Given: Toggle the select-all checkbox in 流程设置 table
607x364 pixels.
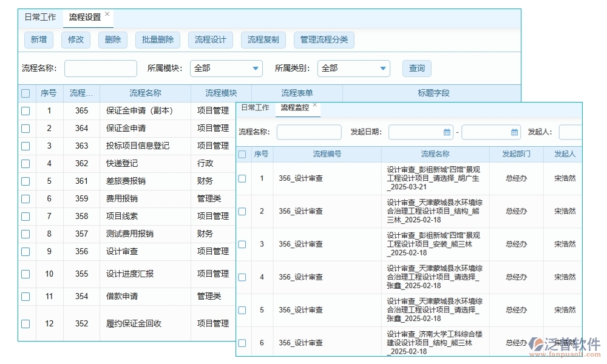Looking at the screenshot, I should [x=25, y=93].
